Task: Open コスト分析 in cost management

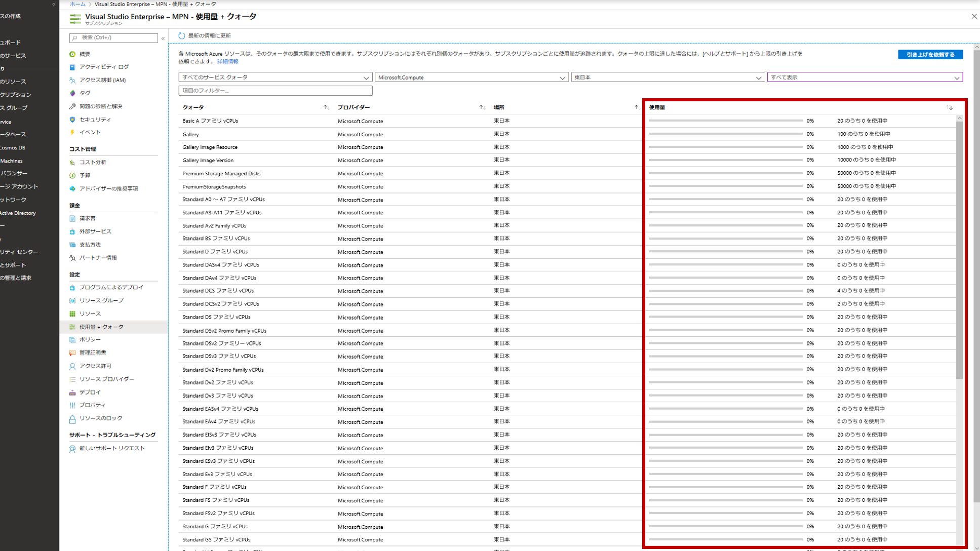Action: click(93, 163)
